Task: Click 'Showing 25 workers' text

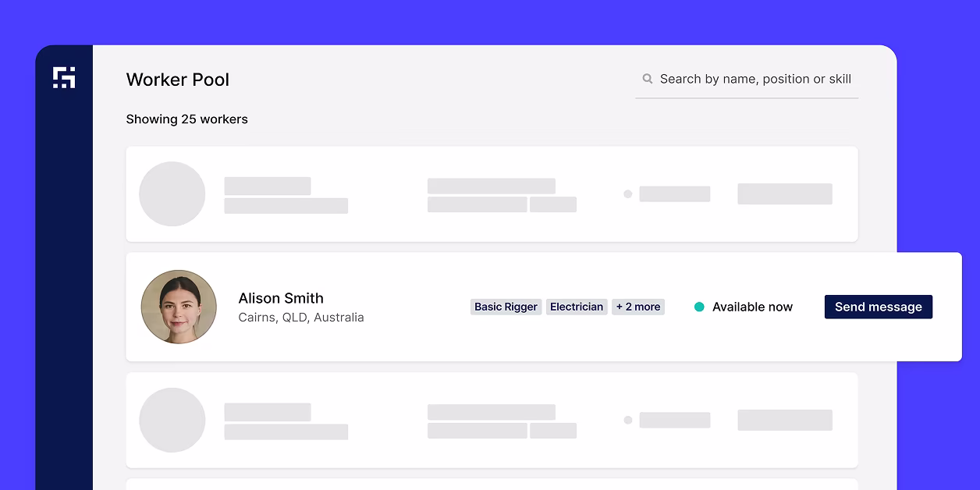Action: 186,119
